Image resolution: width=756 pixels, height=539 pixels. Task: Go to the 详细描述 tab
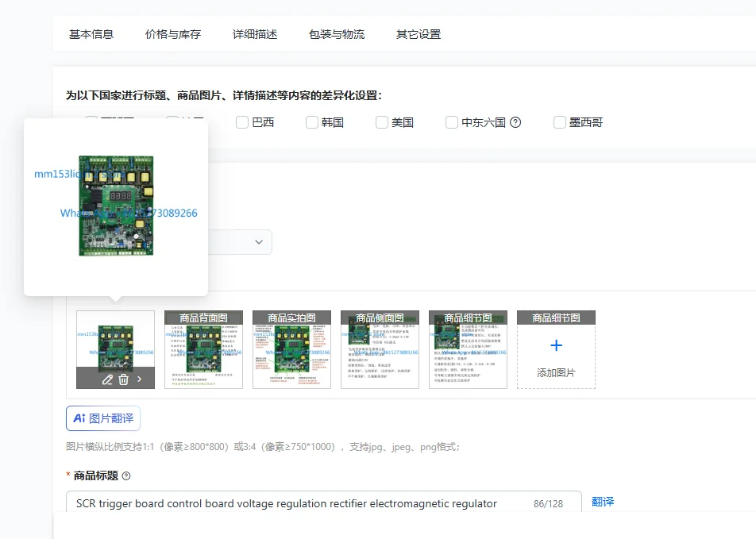point(255,34)
